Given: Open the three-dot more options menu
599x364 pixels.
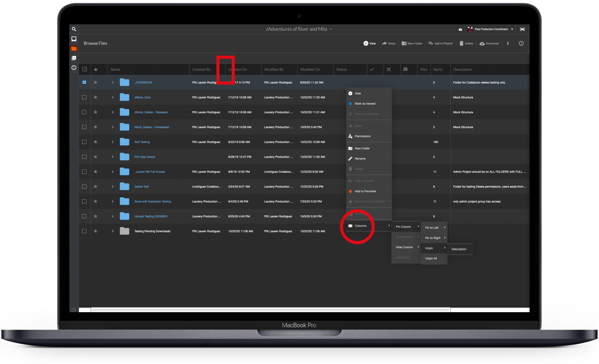Looking at the screenshot, I should click(508, 43).
